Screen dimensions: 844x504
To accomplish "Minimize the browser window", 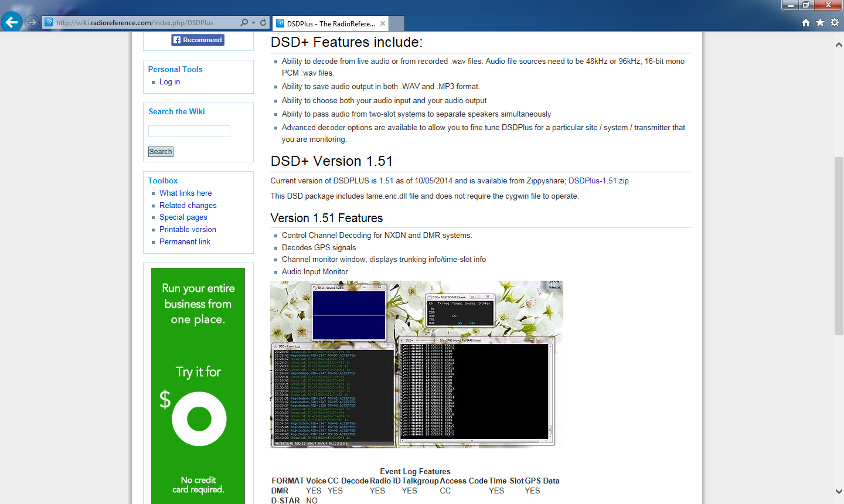I will [790, 5].
